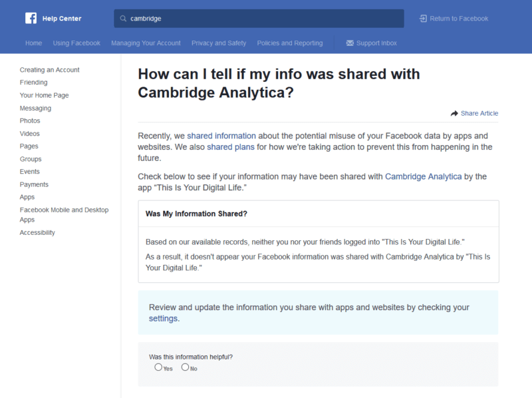Screen dimensions: 532x398
Task: Open Groups in sidebar
Action: 31,159
